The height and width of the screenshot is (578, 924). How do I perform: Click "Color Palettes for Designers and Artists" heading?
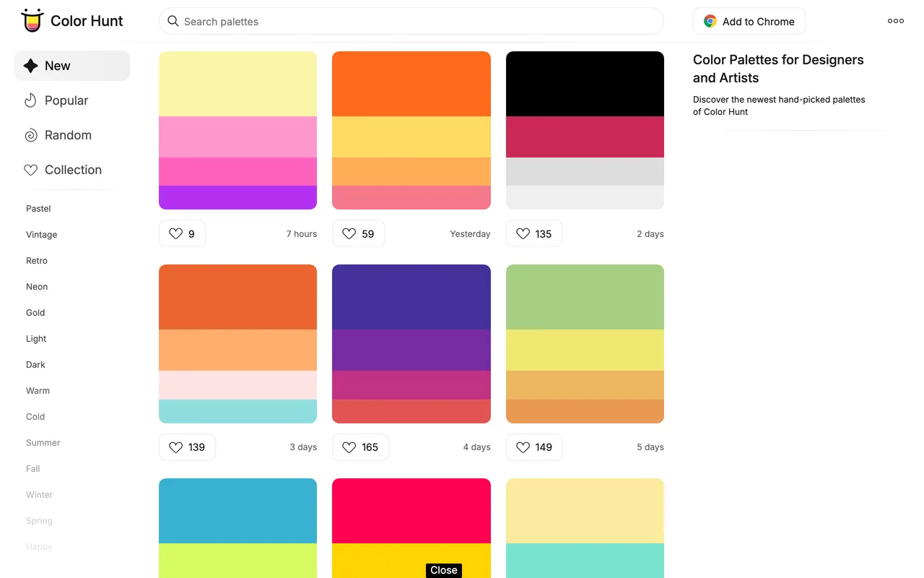(x=778, y=69)
